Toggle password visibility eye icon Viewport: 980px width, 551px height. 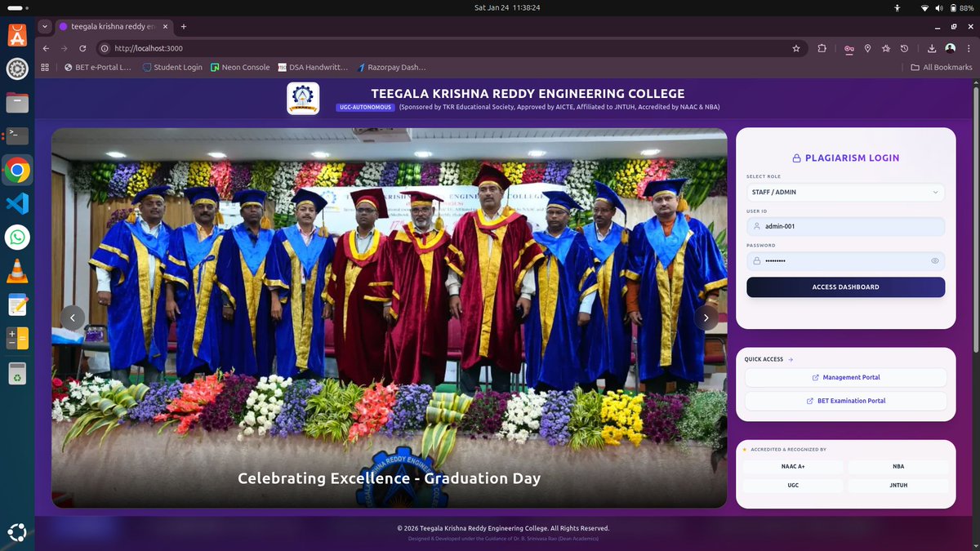pos(935,261)
